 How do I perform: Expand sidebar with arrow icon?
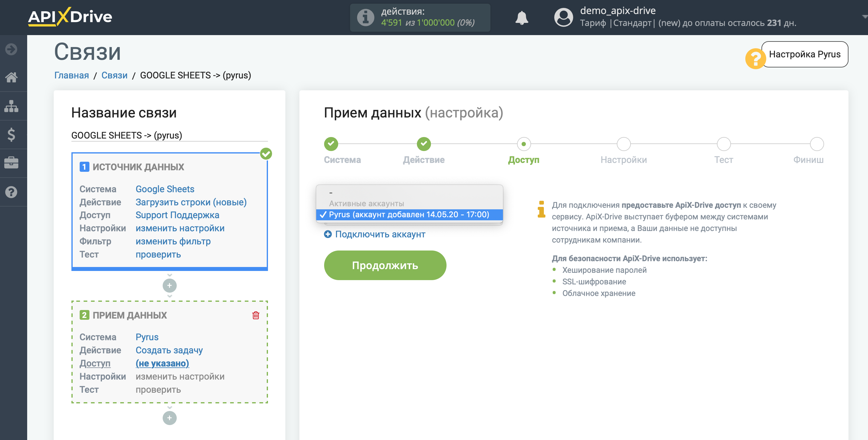(11, 49)
